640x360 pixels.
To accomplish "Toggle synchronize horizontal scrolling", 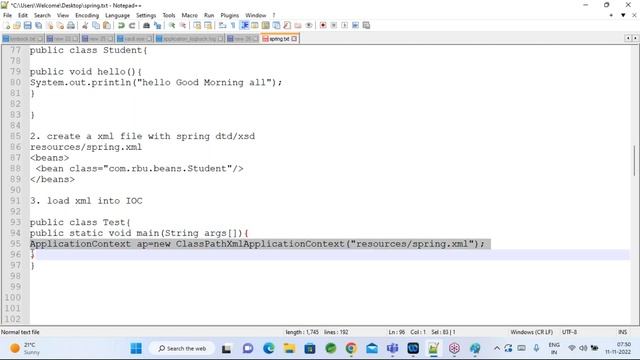I will tap(208, 25).
